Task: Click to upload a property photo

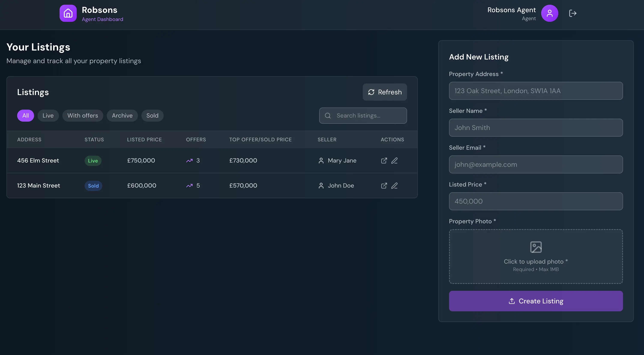Action: point(536,257)
